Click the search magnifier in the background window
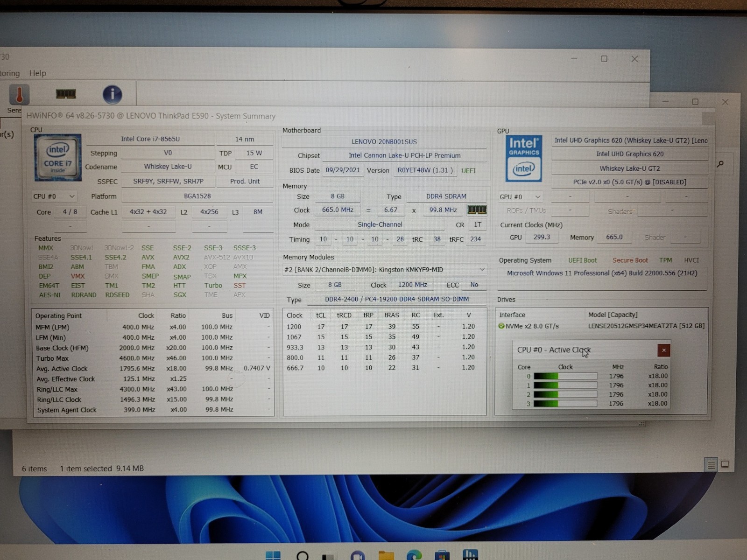747x560 pixels. click(x=720, y=164)
